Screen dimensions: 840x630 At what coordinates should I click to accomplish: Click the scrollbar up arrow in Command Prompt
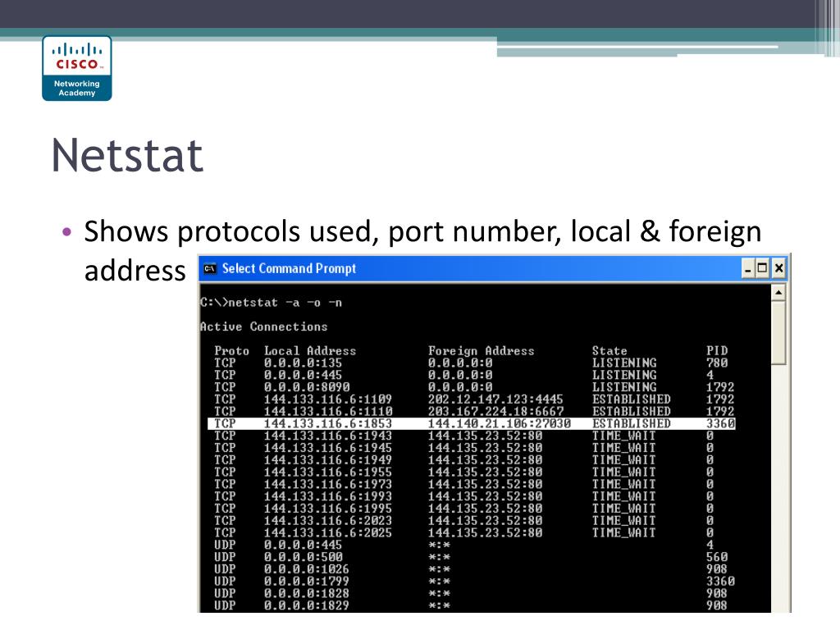click(x=778, y=293)
